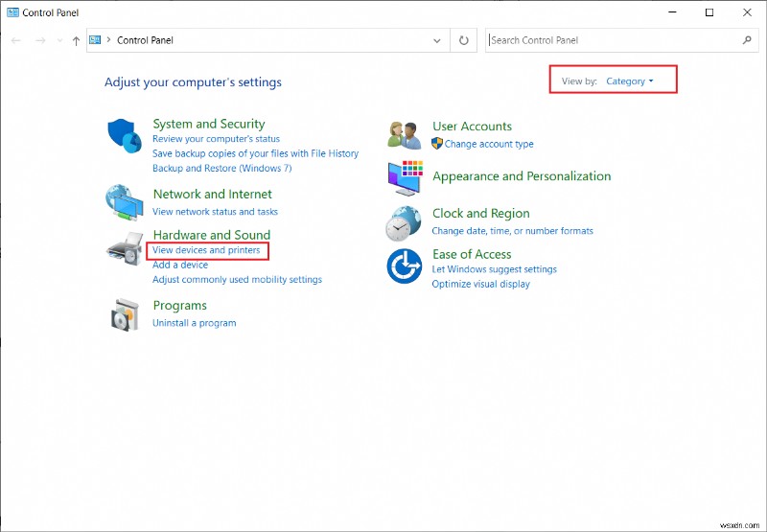
Task: Expand the breadcrumb chevron before Control Panel
Action: tap(108, 39)
